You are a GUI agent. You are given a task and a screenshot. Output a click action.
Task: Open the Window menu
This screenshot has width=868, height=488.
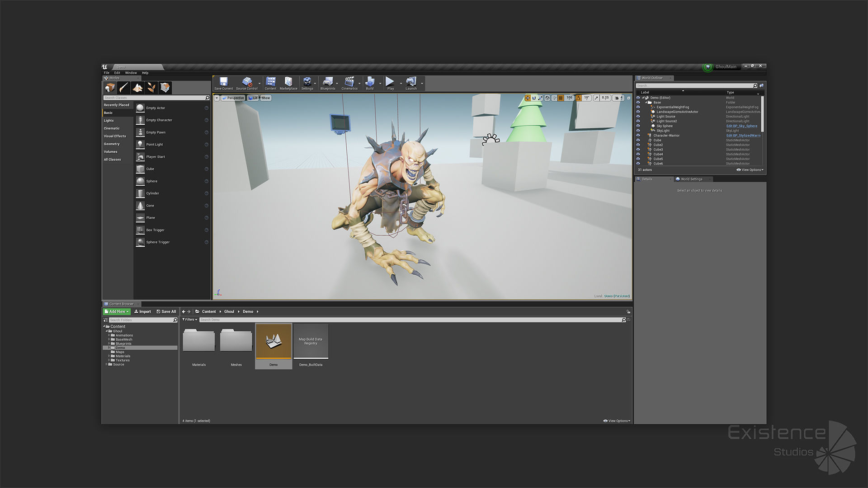click(x=131, y=73)
